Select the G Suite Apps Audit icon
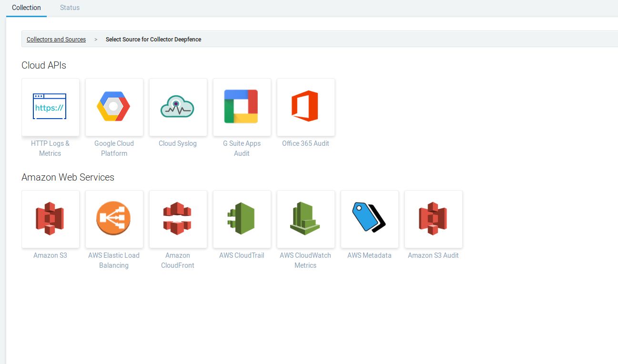The image size is (618, 364). [x=242, y=107]
